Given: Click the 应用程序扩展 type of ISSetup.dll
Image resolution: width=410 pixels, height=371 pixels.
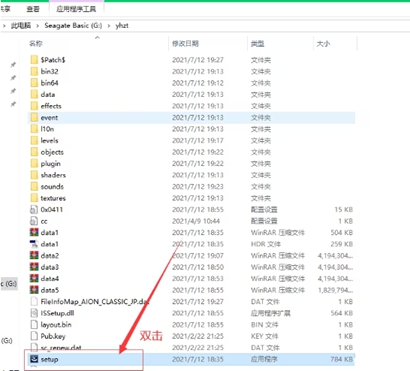Looking at the screenshot, I should click(270, 313).
